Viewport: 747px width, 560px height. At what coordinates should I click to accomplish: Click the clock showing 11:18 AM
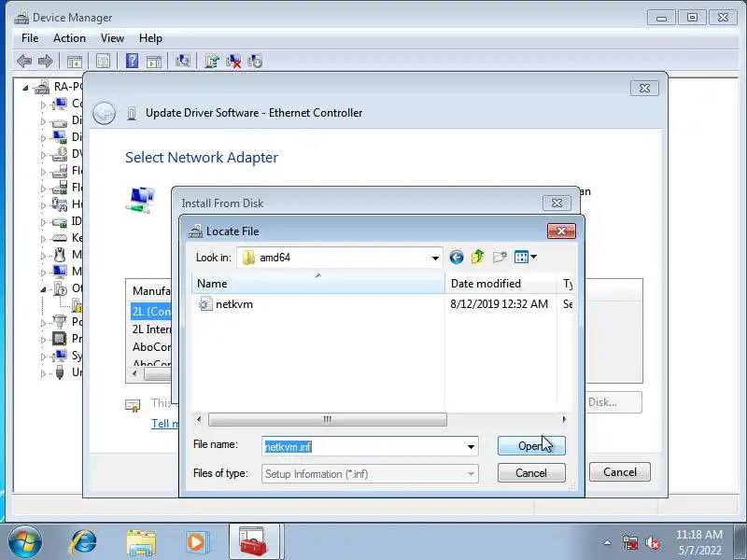[698, 534]
